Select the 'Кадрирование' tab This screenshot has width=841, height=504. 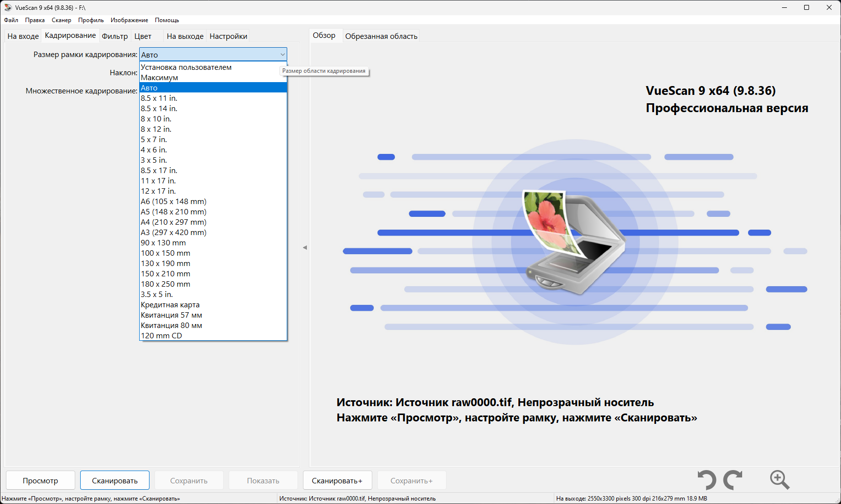click(x=70, y=35)
